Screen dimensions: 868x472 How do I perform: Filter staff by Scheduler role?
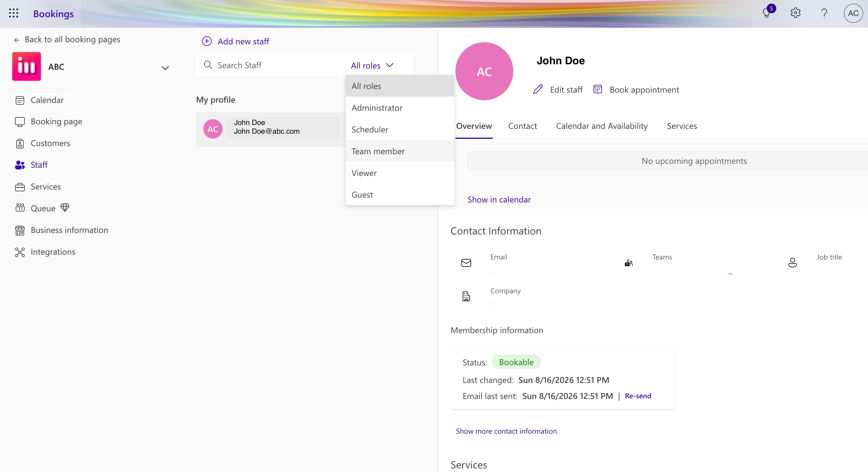tap(400, 129)
